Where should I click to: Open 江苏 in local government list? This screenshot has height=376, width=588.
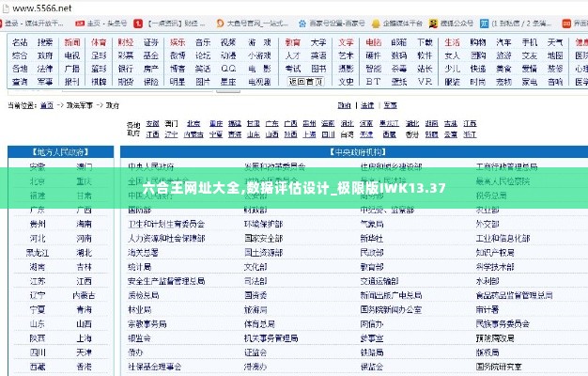pyautogui.click(x=38, y=281)
